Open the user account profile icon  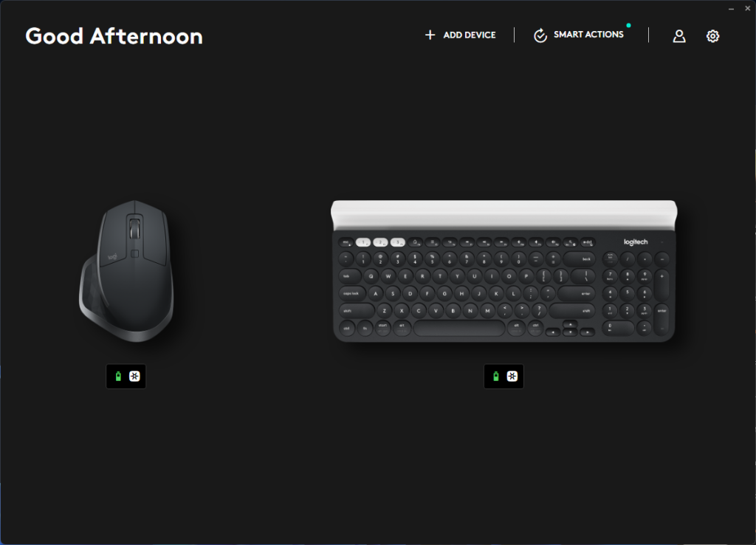[x=679, y=35]
